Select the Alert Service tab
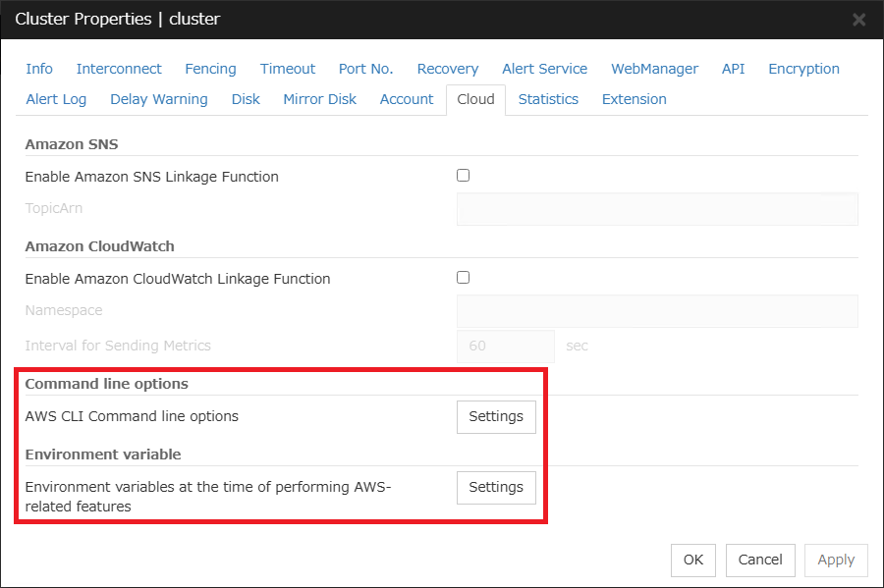Screen dimensions: 884x588 tap(544, 69)
